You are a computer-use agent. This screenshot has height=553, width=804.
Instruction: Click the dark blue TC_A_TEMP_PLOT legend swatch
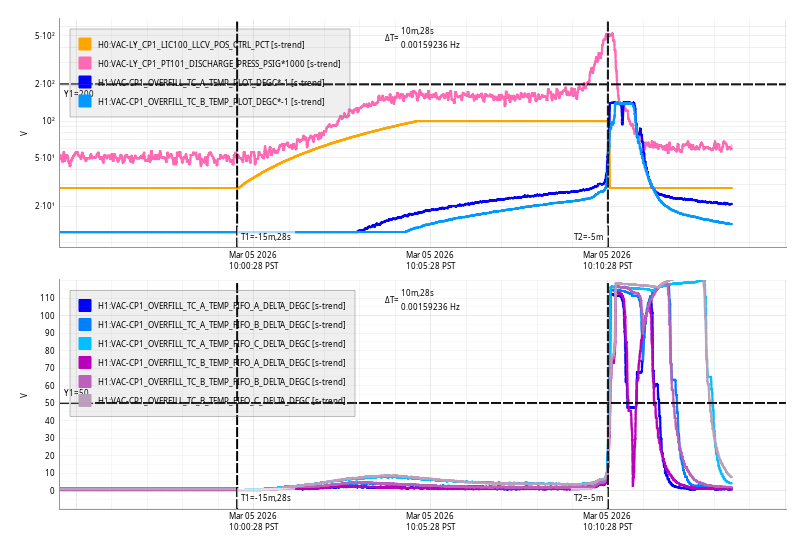click(x=85, y=82)
